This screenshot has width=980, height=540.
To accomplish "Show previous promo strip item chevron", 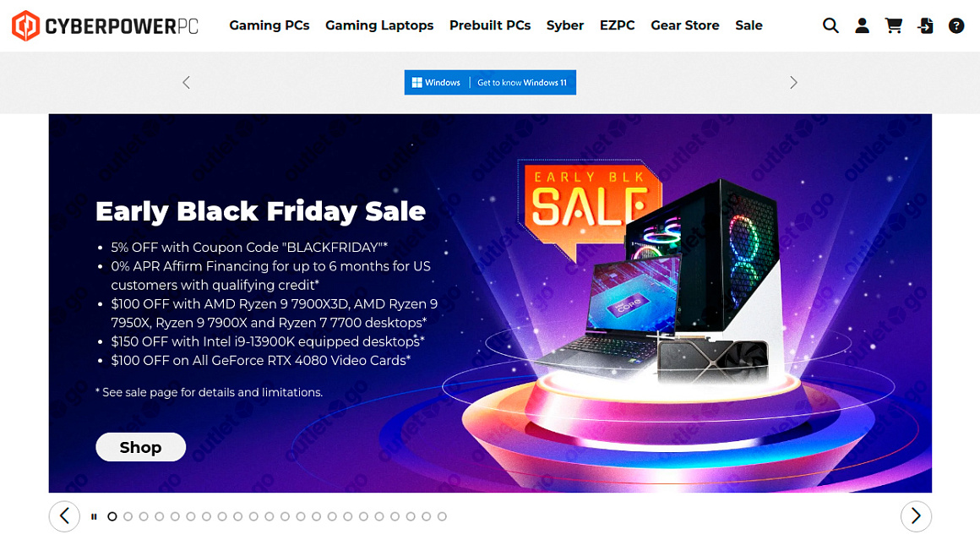I will [186, 83].
